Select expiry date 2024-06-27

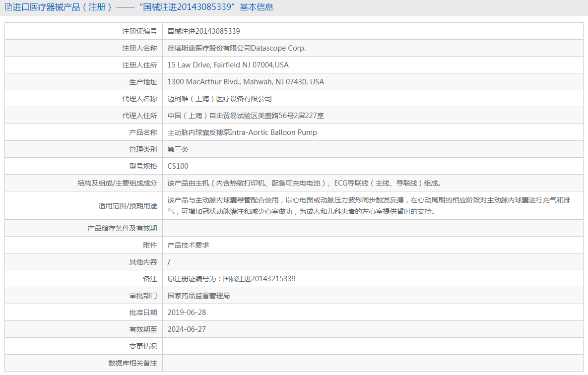[x=187, y=330]
